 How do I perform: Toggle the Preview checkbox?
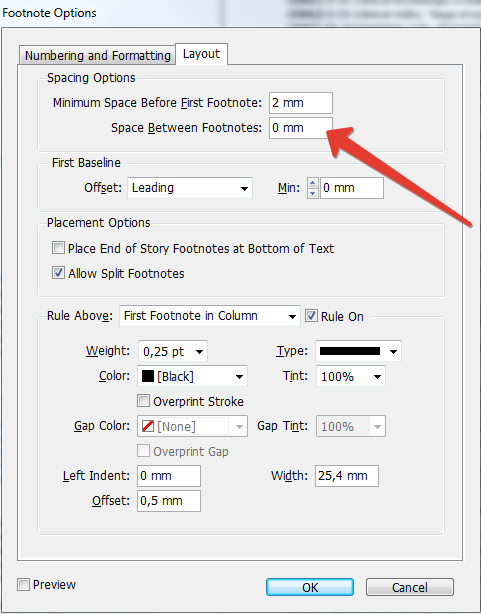[24, 585]
